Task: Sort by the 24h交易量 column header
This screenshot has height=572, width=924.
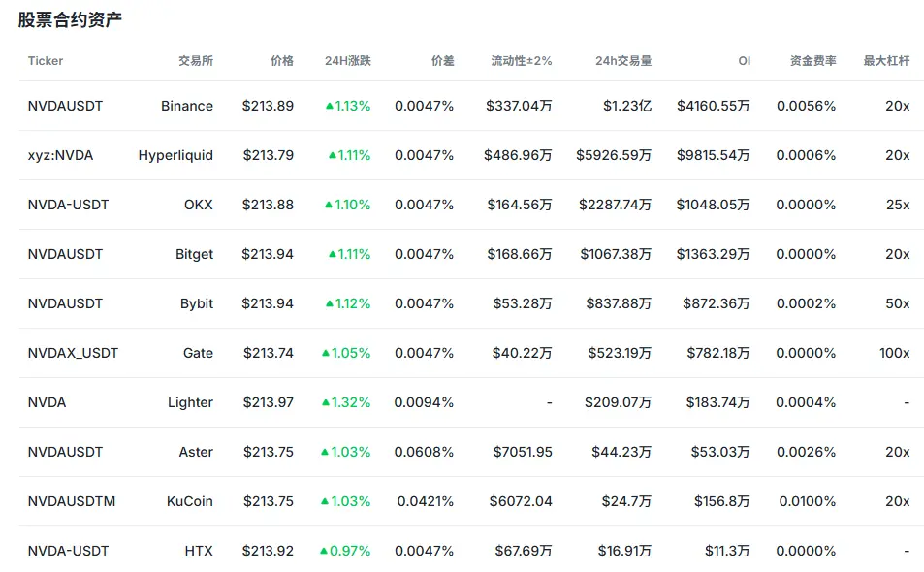Action: tap(623, 61)
